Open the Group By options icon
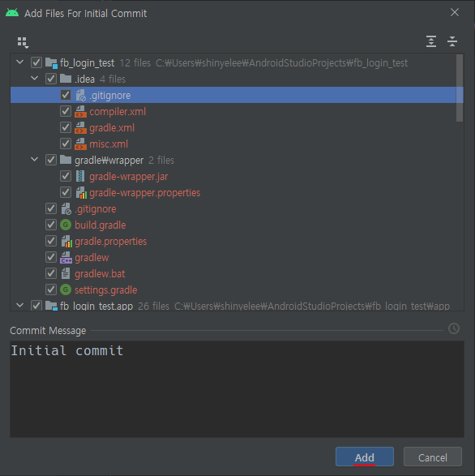This screenshot has width=475, height=476. [x=23, y=42]
